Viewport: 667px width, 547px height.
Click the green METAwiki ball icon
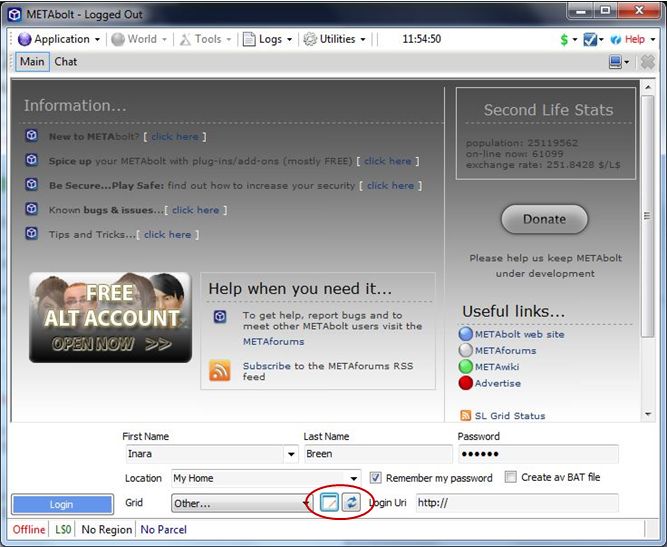[465, 367]
